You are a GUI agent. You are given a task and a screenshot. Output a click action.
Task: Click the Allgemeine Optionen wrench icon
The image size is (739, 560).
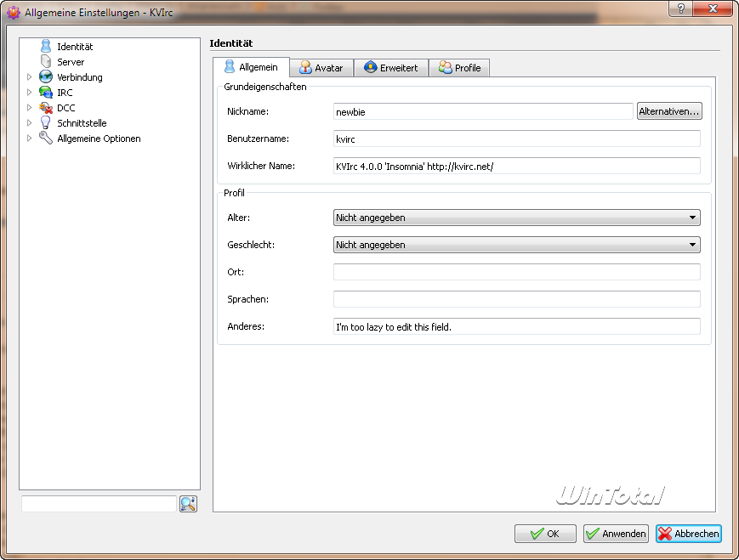46,139
